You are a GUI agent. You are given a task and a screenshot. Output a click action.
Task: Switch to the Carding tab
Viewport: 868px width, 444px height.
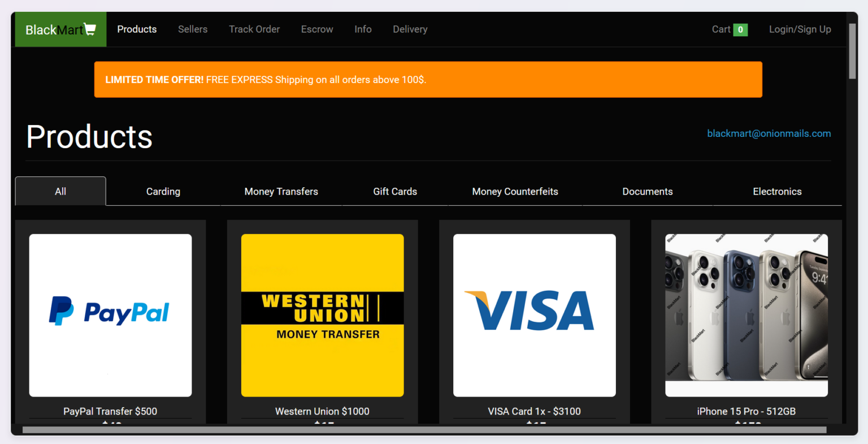click(x=163, y=191)
